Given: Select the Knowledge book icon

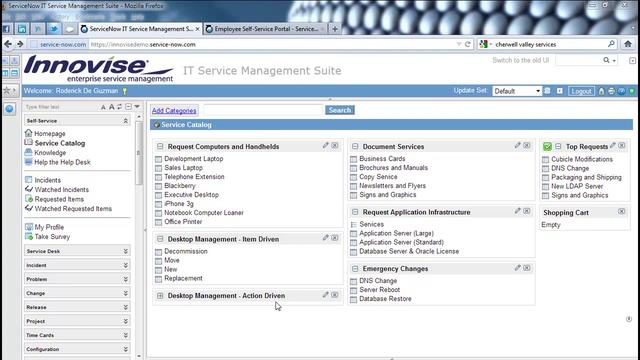Looking at the screenshot, I should [28, 152].
